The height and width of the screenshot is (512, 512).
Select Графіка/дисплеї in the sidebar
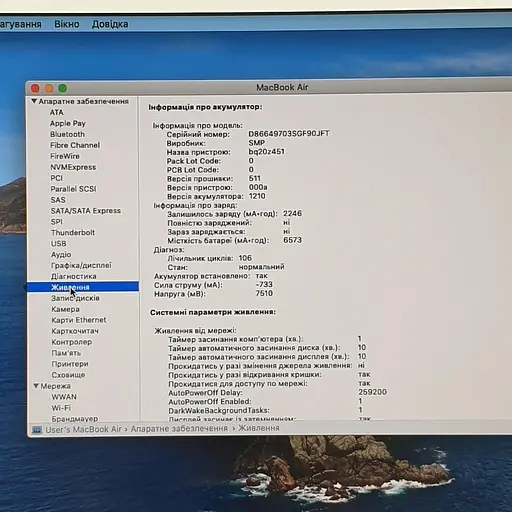81,265
